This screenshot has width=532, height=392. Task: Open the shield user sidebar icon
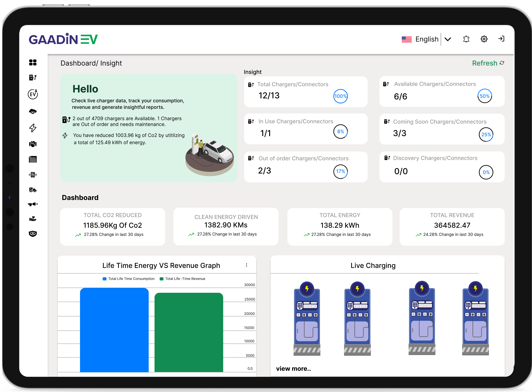pyautogui.click(x=33, y=234)
